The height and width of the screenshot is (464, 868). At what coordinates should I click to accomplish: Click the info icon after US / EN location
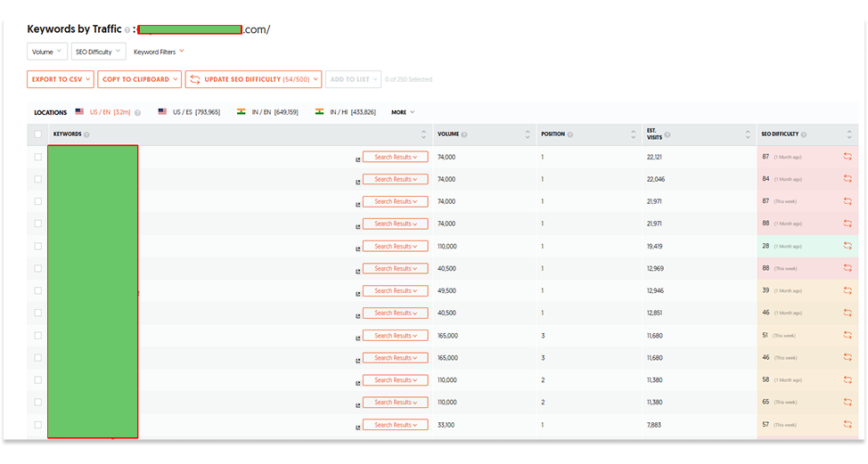(x=138, y=113)
